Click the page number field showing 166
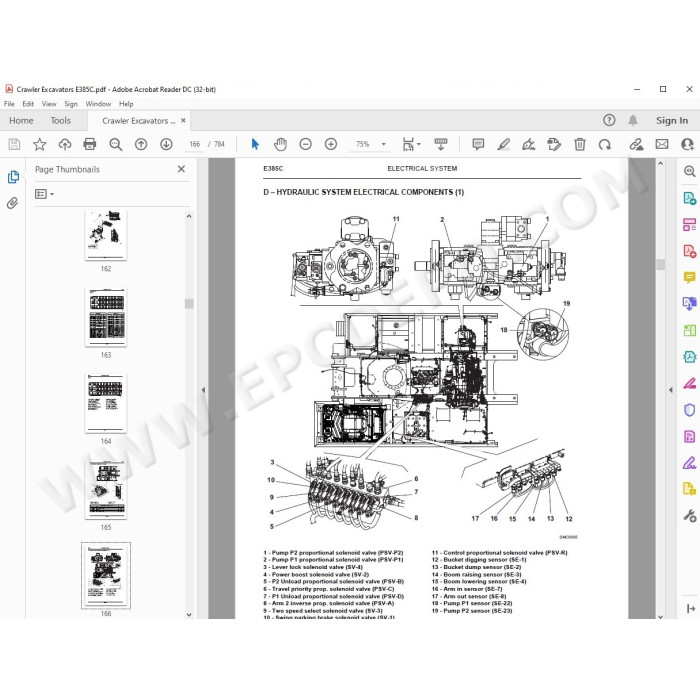700x700 pixels. [x=195, y=144]
